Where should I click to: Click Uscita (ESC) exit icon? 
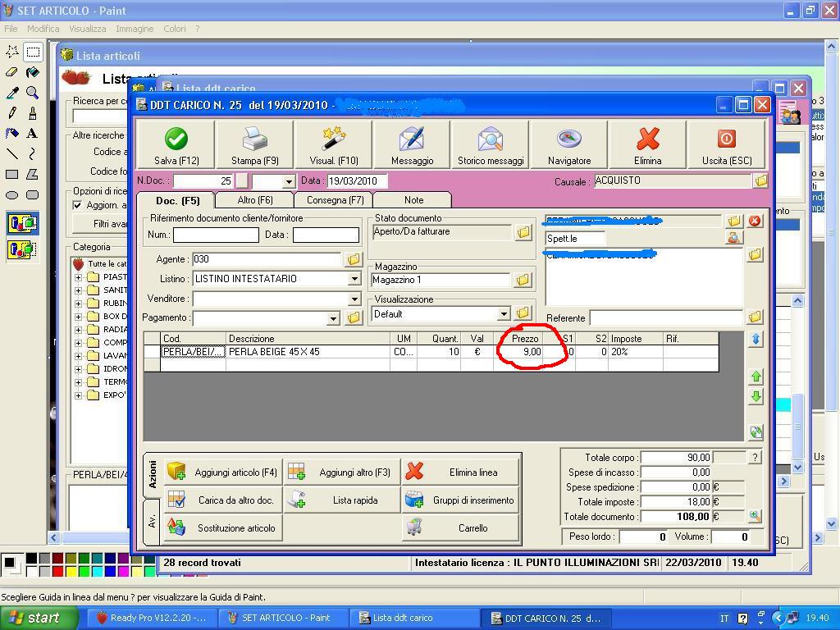pos(726,139)
